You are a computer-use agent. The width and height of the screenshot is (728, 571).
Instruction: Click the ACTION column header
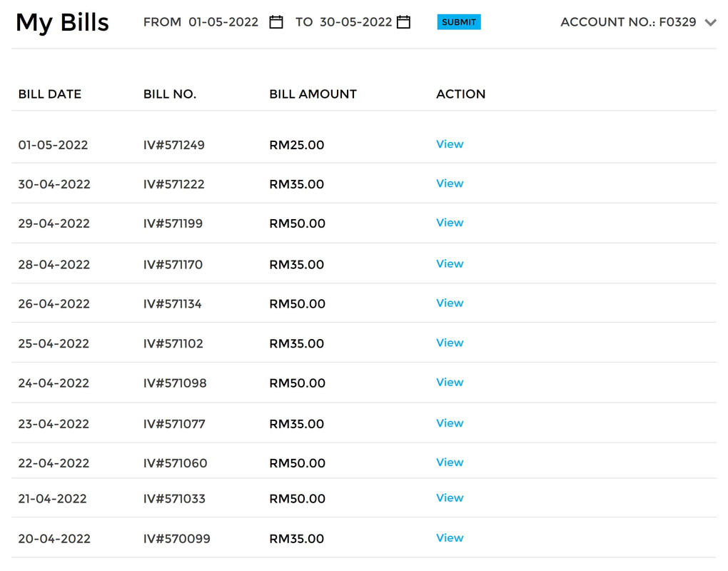point(460,94)
